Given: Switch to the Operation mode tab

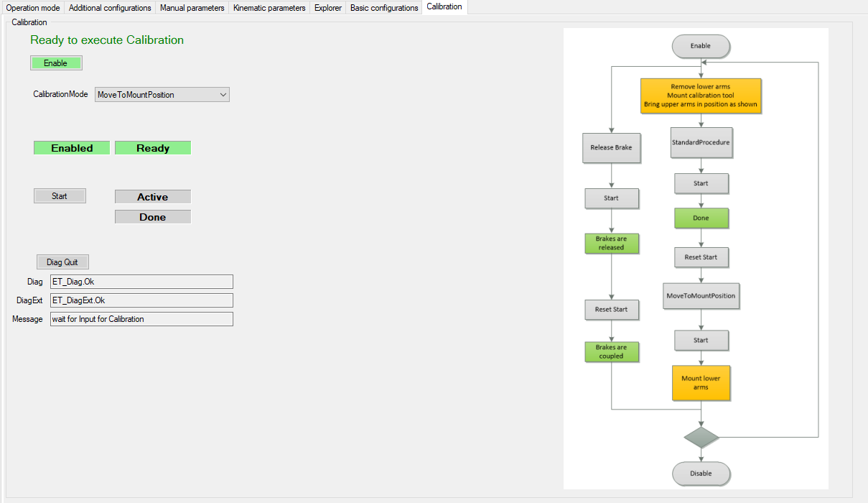Looking at the screenshot, I should point(32,8).
